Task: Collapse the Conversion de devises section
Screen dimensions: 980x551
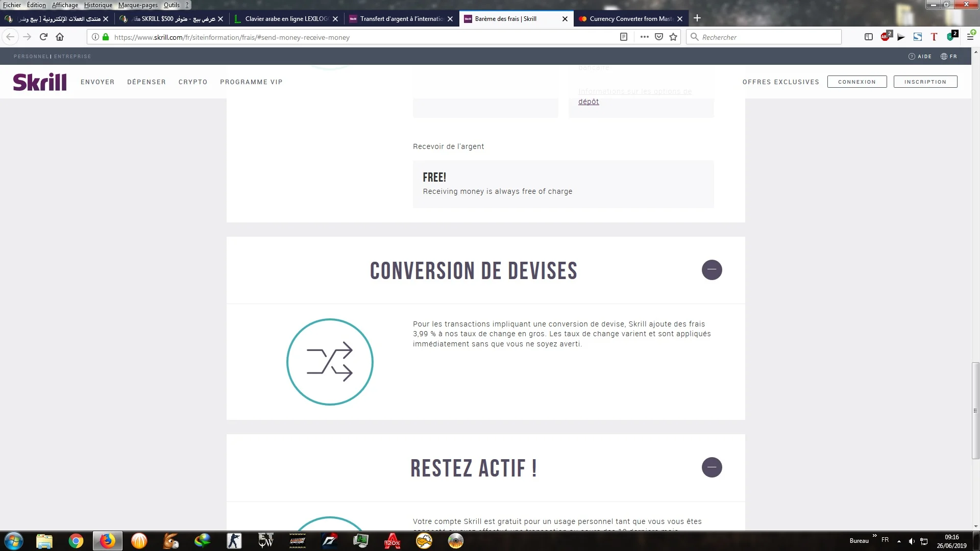Action: point(712,270)
